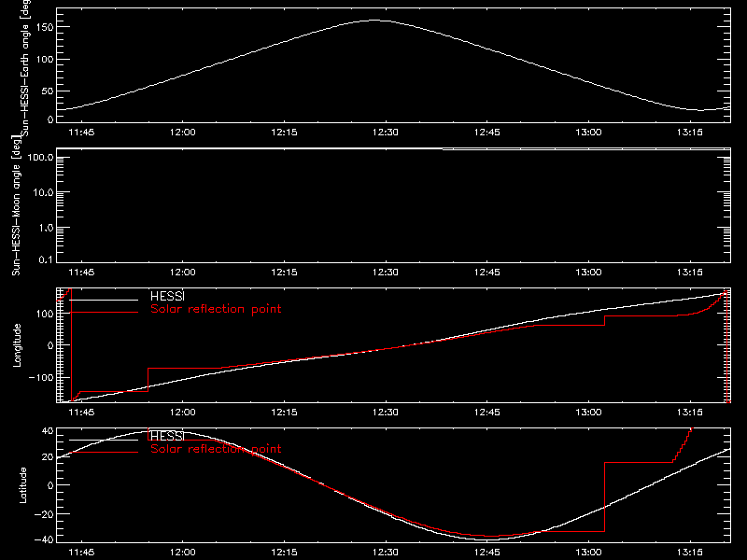Click -40 tick on Latitude axis
The image size is (747, 560).
45,540
